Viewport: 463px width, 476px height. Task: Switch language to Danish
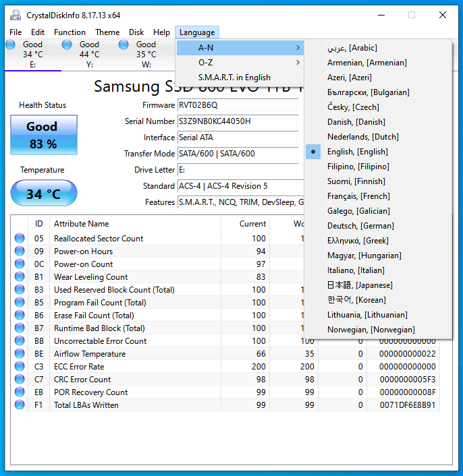378,122
